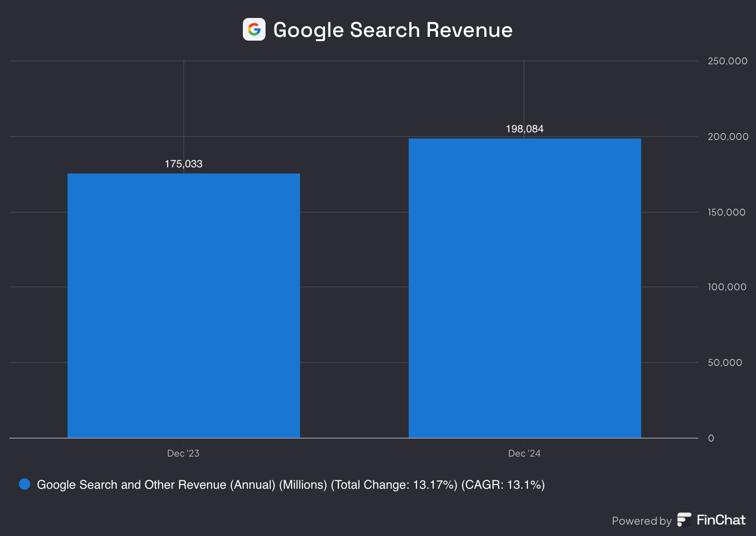Open the FinChat wordmark link
756x536 pixels.
click(x=721, y=520)
